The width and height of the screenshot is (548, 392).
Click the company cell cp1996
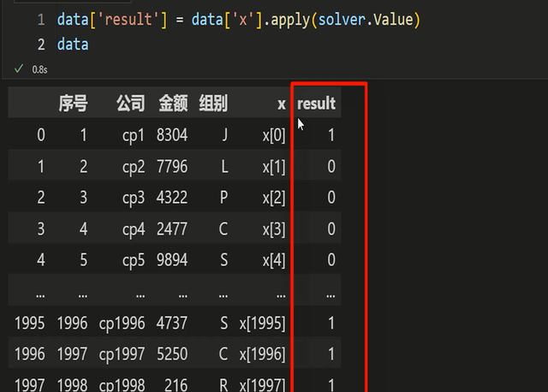click(122, 324)
